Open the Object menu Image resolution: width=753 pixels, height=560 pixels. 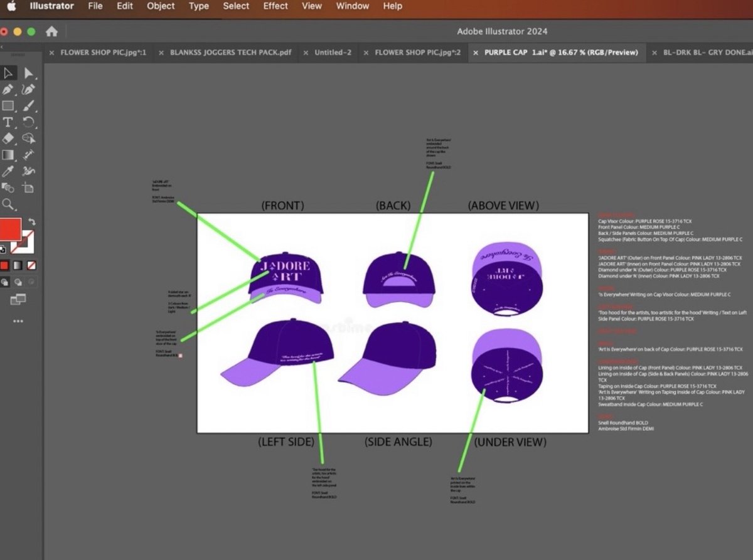pos(161,6)
